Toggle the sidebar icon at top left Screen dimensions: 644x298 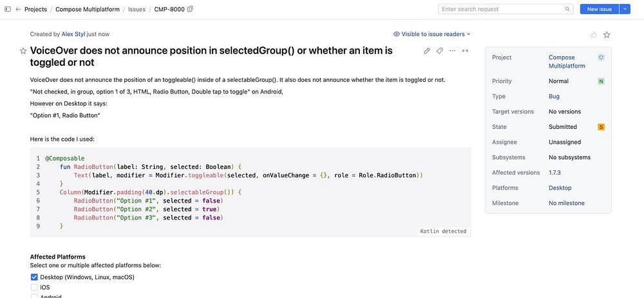pos(7,10)
